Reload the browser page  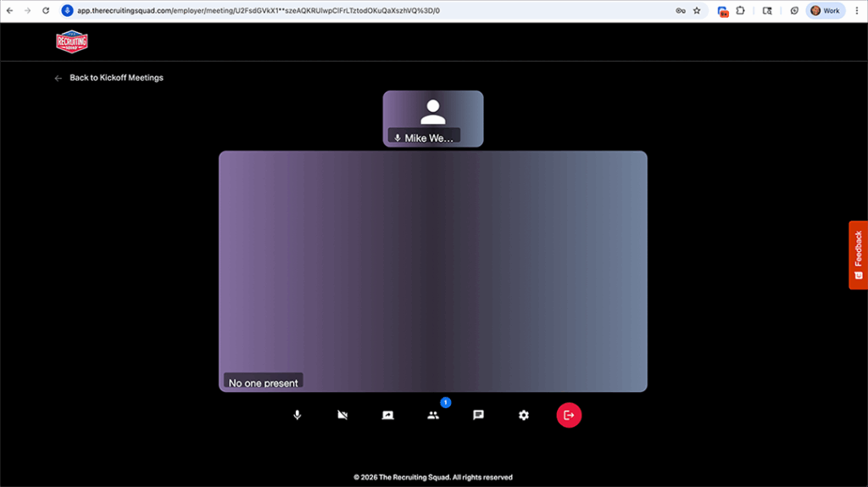click(x=46, y=10)
